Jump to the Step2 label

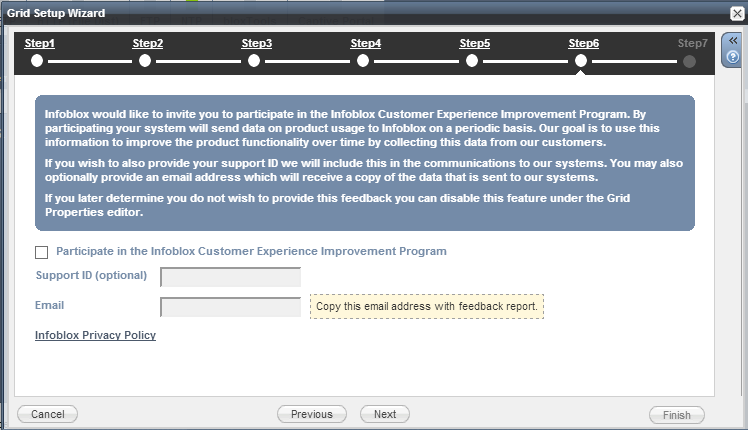click(x=148, y=44)
